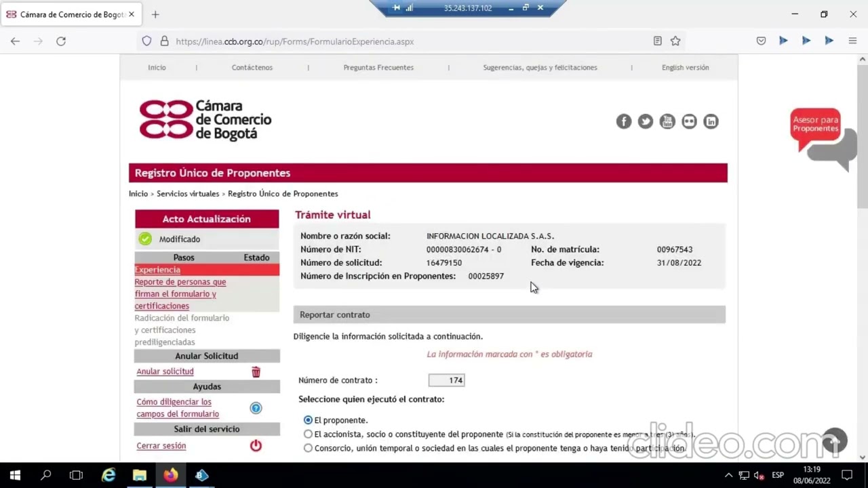This screenshot has width=868, height=488.
Task: Click the ESP language indicator in tray
Action: [778, 475]
